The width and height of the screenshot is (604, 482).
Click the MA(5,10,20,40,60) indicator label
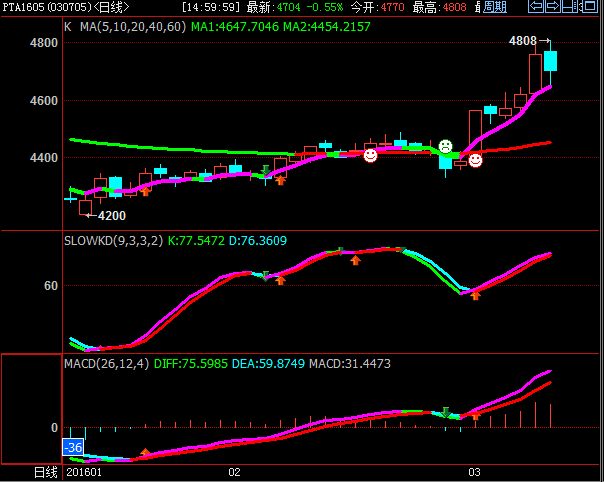[133, 27]
